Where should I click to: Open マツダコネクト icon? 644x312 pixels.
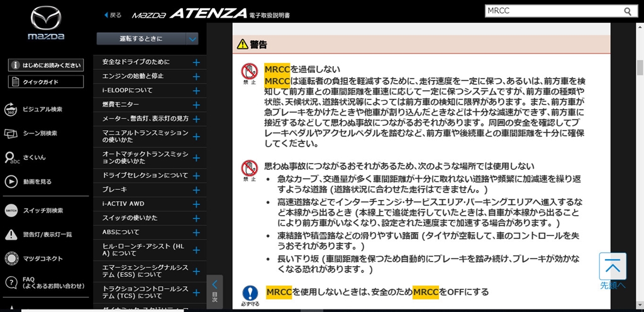(11, 259)
